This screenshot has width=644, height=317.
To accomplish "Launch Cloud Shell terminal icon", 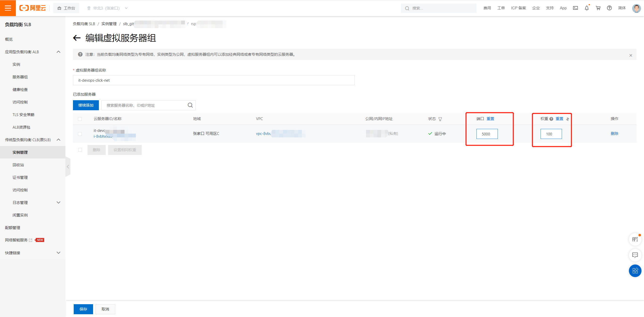I will tap(575, 8).
